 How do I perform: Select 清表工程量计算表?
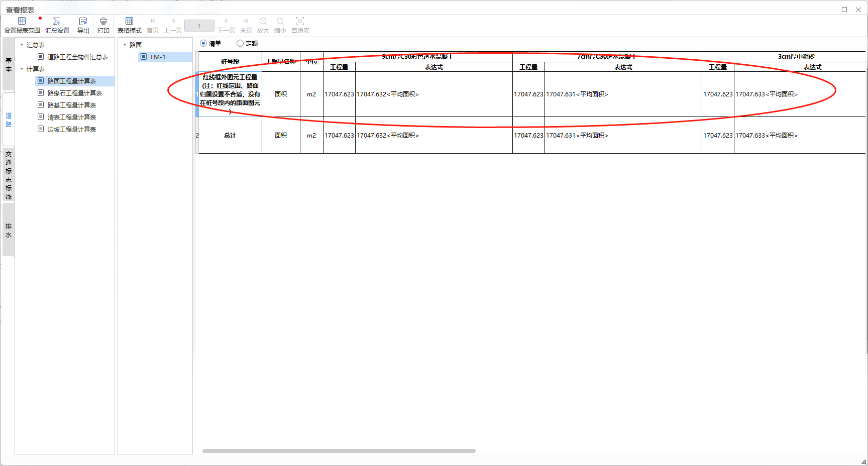[x=71, y=117]
